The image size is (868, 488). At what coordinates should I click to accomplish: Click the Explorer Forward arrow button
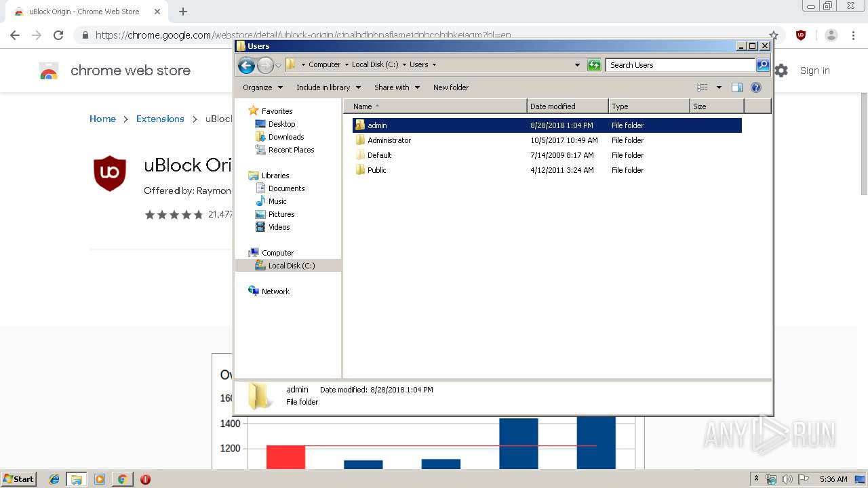coord(265,65)
